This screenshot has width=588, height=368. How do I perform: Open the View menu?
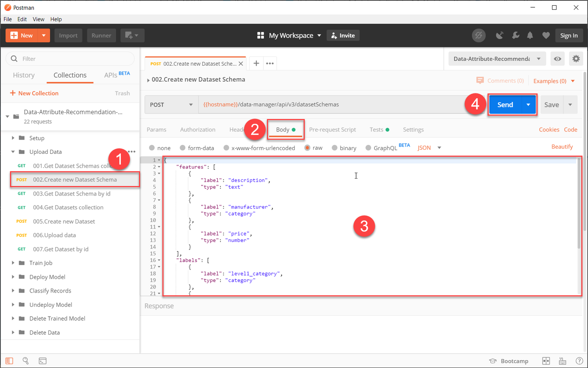click(38, 19)
